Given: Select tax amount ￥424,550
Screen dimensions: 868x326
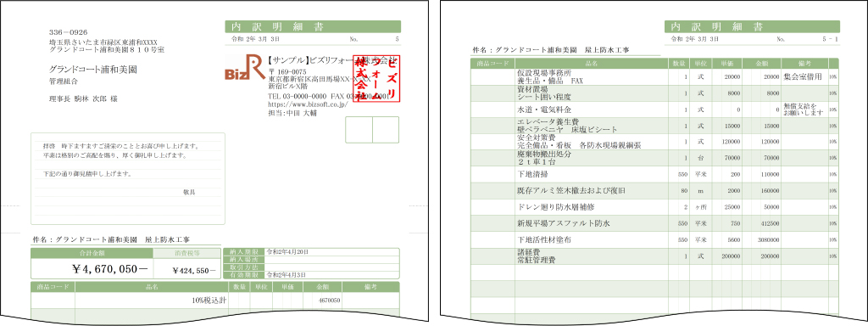Looking at the screenshot, I should point(194,271).
